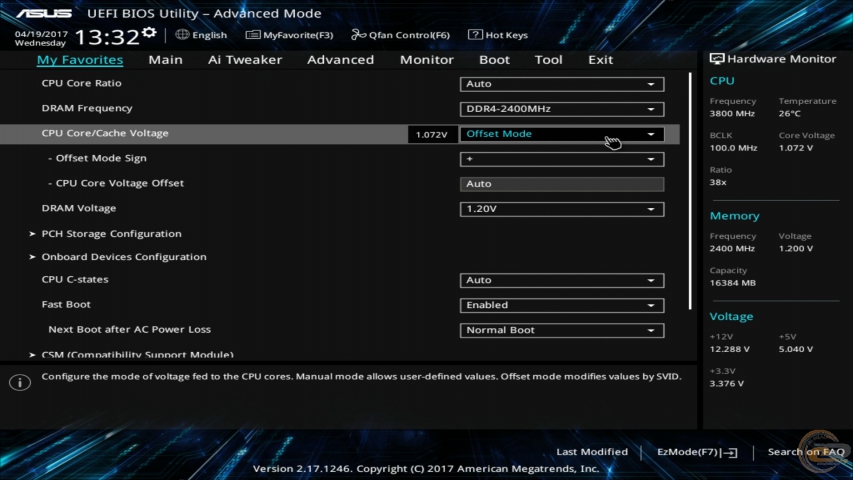This screenshot has width=853, height=480.
Task: Click the Qfan Control fan icon
Action: click(358, 35)
